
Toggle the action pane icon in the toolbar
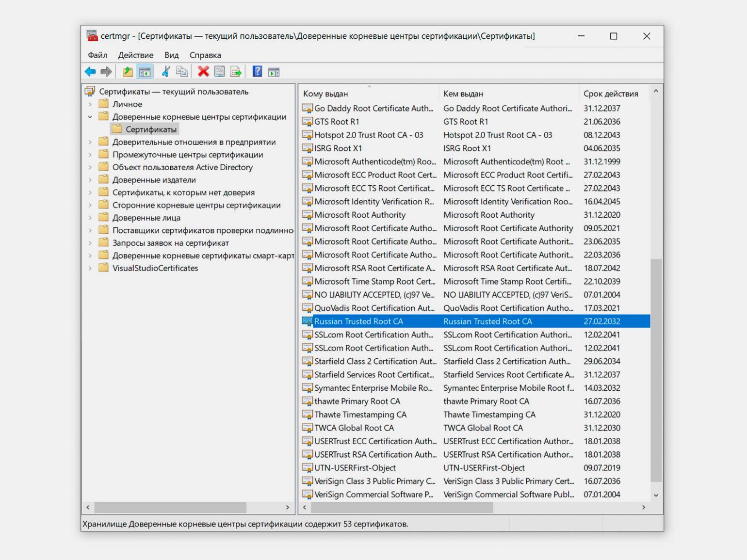point(274,72)
